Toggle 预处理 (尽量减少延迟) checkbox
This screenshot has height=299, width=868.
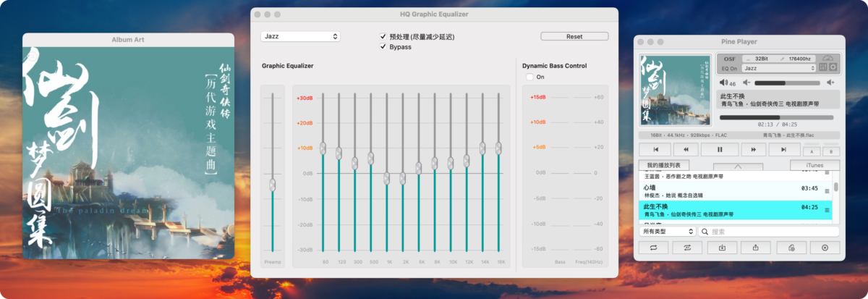point(383,36)
